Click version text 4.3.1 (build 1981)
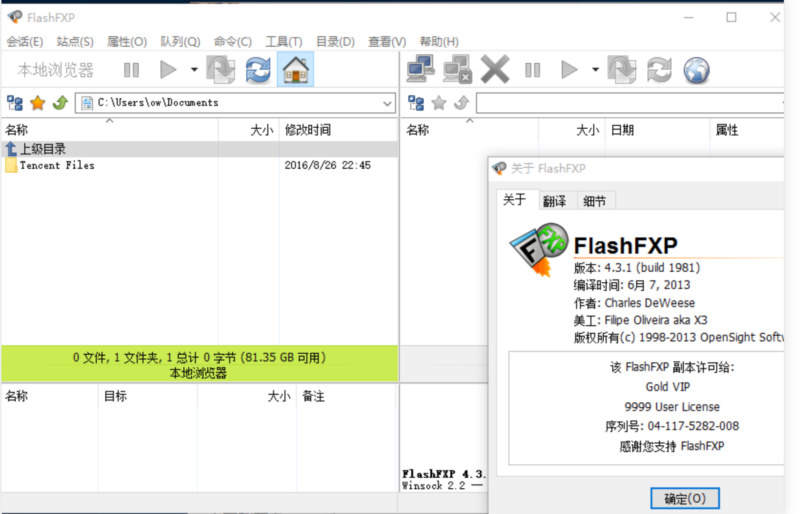Image resolution: width=812 pixels, height=514 pixels. pos(652,267)
